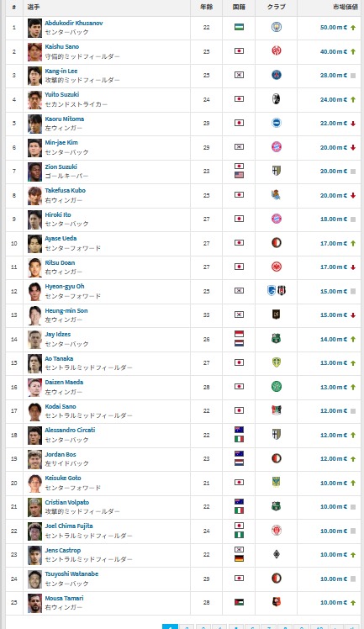Open the PSG crest in Kang-in Lee row

(x=277, y=75)
